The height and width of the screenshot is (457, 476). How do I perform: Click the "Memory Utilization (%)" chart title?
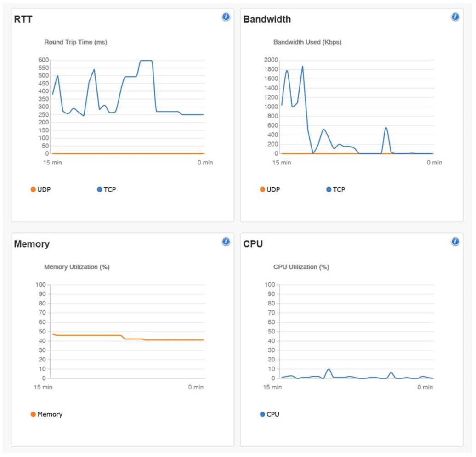pos(77,267)
